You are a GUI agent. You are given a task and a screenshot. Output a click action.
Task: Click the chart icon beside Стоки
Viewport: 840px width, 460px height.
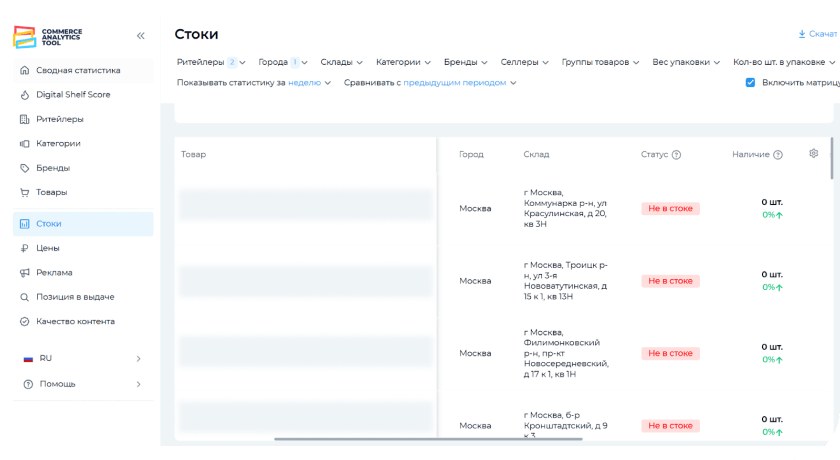[24, 224]
